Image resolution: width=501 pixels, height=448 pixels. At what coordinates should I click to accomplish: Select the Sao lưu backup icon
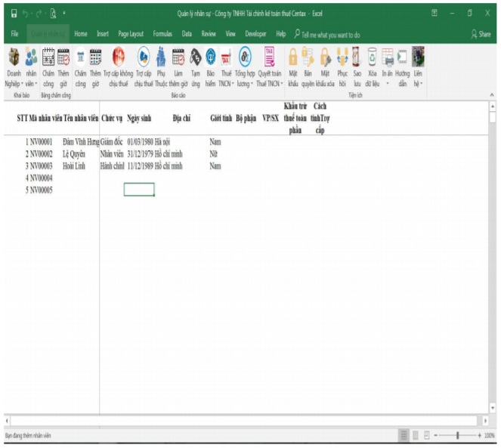pos(357,59)
